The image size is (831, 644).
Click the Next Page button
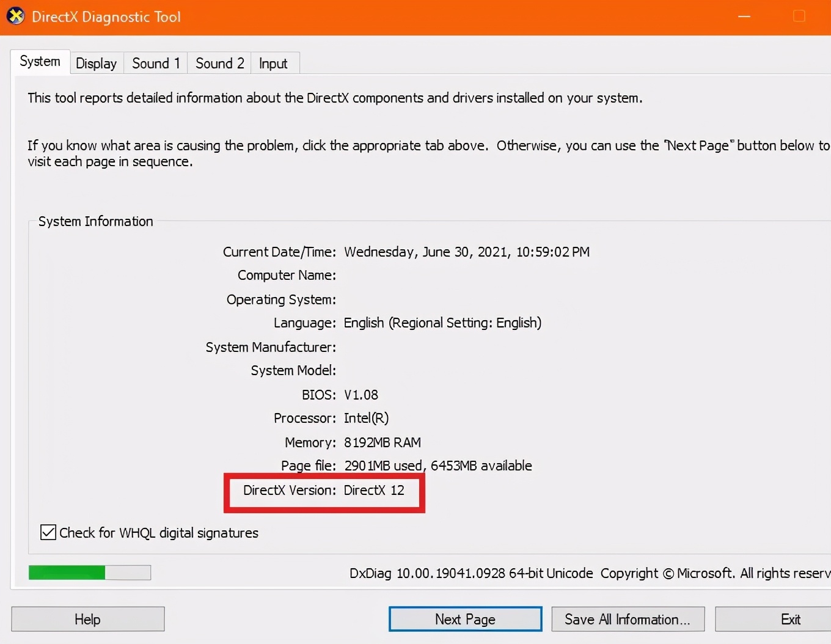[465, 619]
